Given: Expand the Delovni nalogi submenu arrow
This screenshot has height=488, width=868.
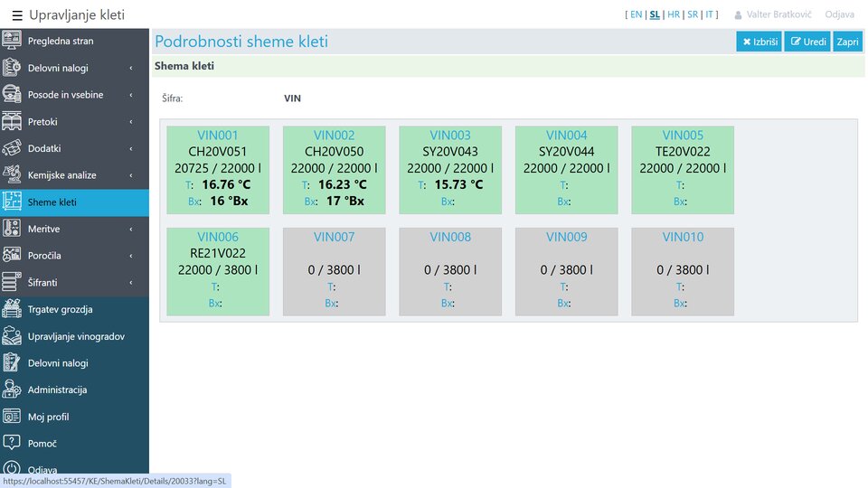Looking at the screenshot, I should pos(130,68).
